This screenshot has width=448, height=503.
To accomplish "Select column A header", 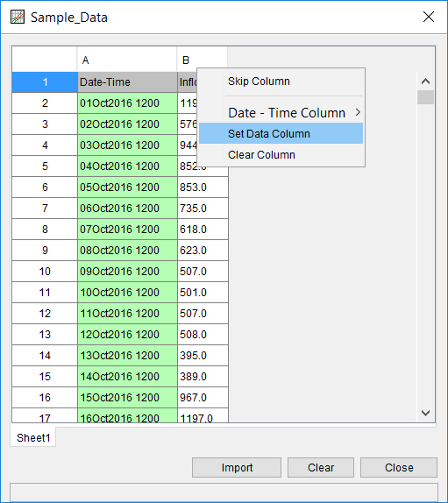I will tap(127, 60).
